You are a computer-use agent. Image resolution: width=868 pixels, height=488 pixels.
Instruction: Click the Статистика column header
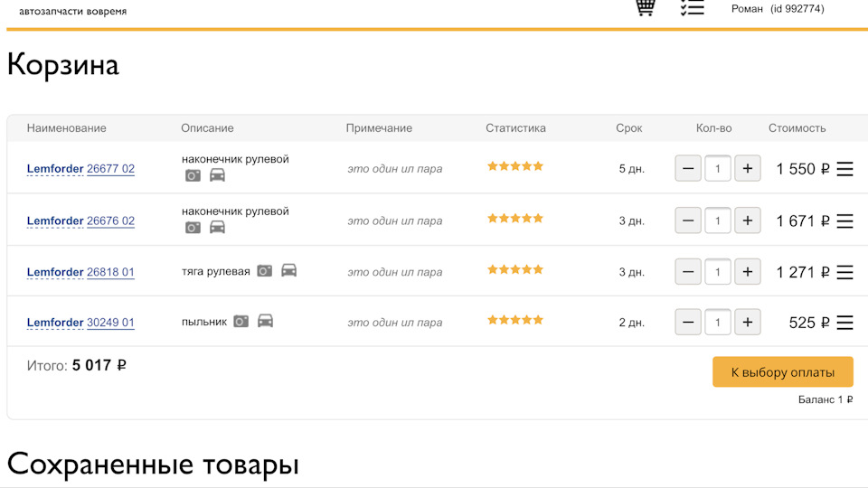pyautogui.click(x=515, y=127)
